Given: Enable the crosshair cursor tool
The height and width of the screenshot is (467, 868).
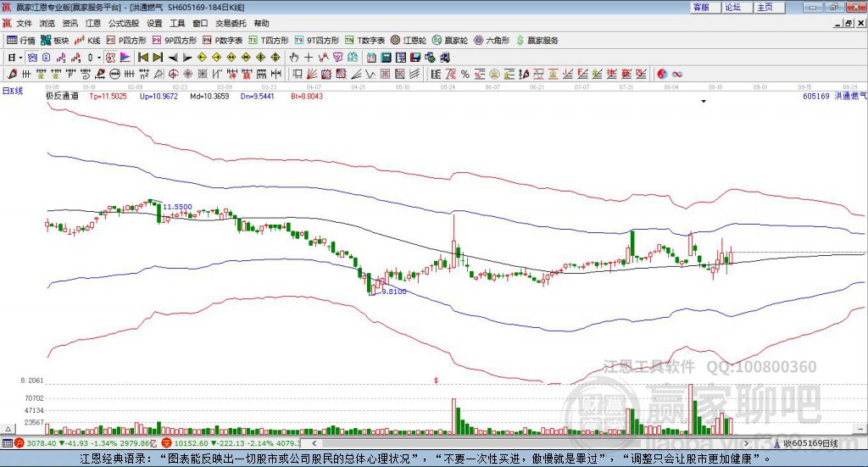Looking at the screenshot, I should [x=309, y=58].
